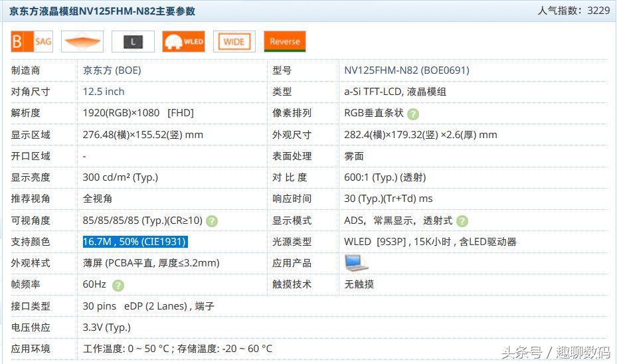
Task: Click the 推荐视角 row label
Action: [31, 199]
